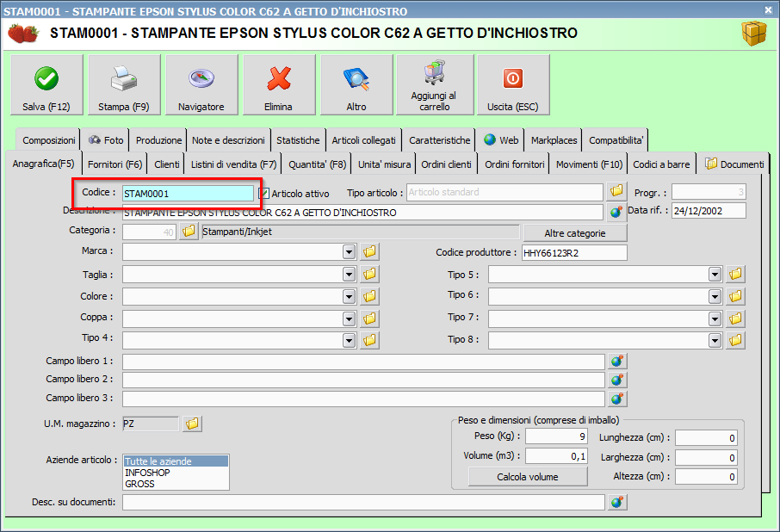Open Stampa (F9) printer button
This screenshot has height=532, width=780.
(124, 85)
